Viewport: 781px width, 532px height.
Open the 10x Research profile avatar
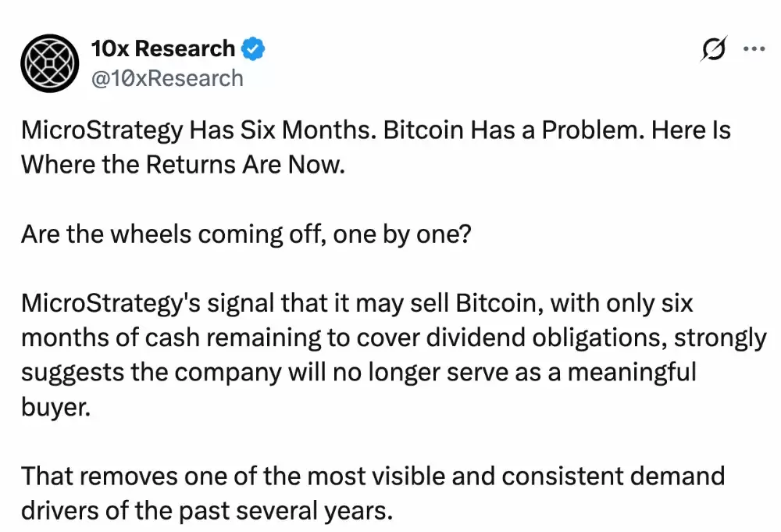click(49, 63)
